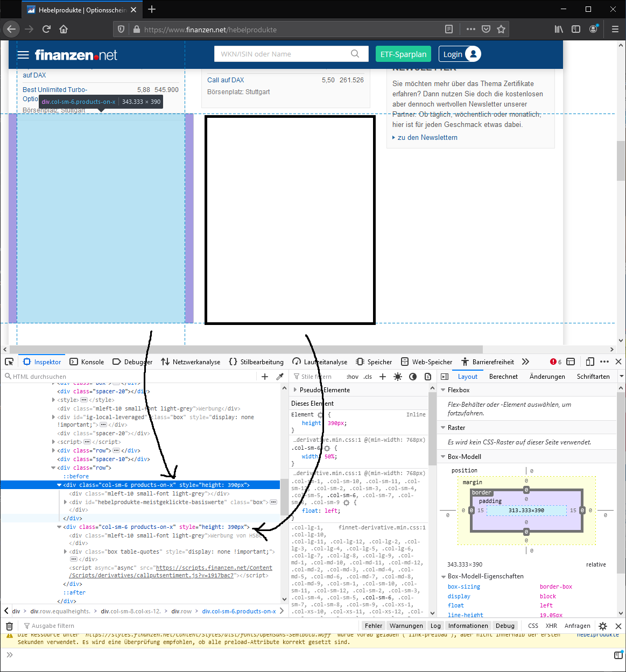Switch console to multi-line editor mode icon
626x672 pixels.
coord(618,655)
